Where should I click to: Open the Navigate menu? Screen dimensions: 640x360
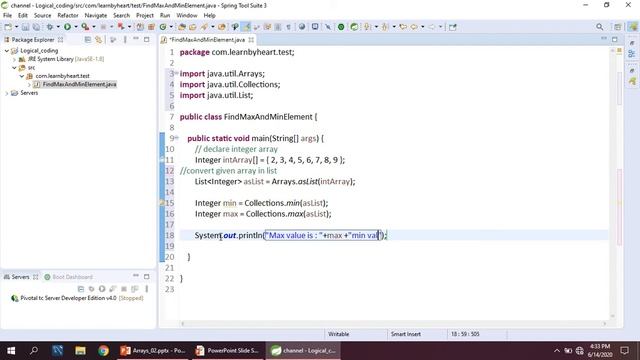[96, 16]
